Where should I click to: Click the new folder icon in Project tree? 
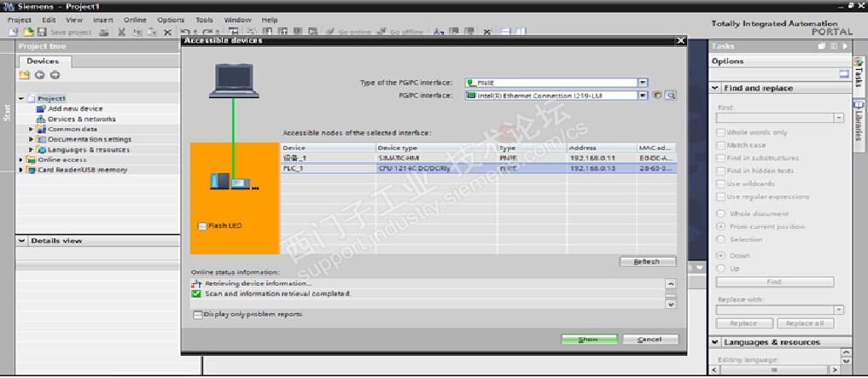click(x=24, y=75)
